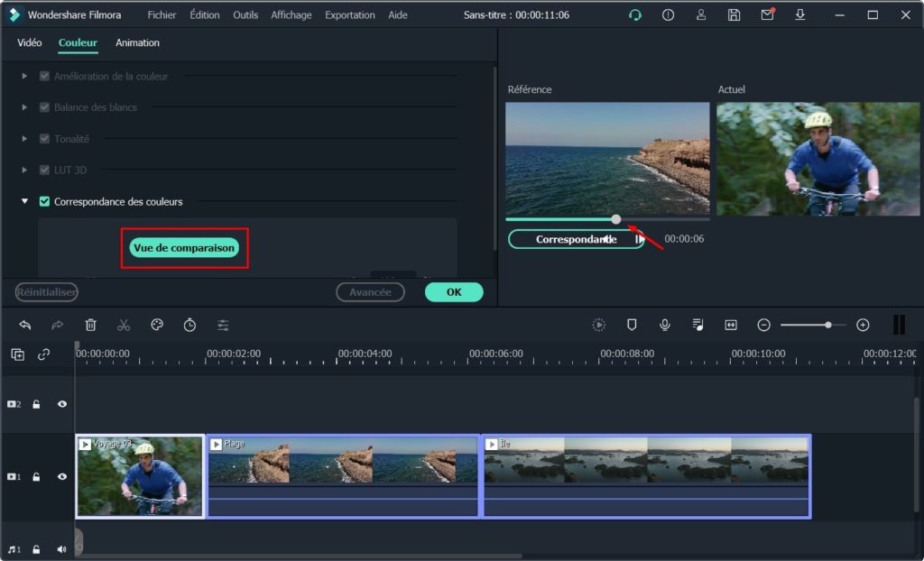Toggle the LUT 3D checkbox
The height and width of the screenshot is (561, 924).
[x=44, y=170]
